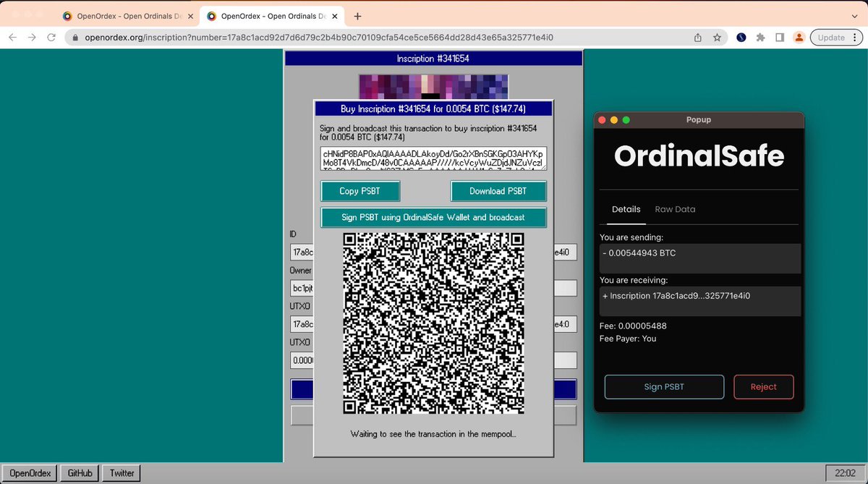The height and width of the screenshot is (484, 868).
Task: Toggle the browser side panel icon
Action: click(780, 37)
